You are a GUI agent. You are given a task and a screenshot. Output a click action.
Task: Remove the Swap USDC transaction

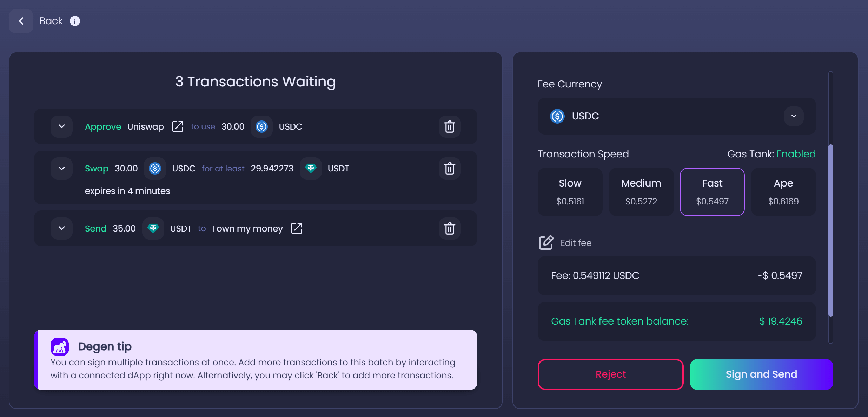450,168
